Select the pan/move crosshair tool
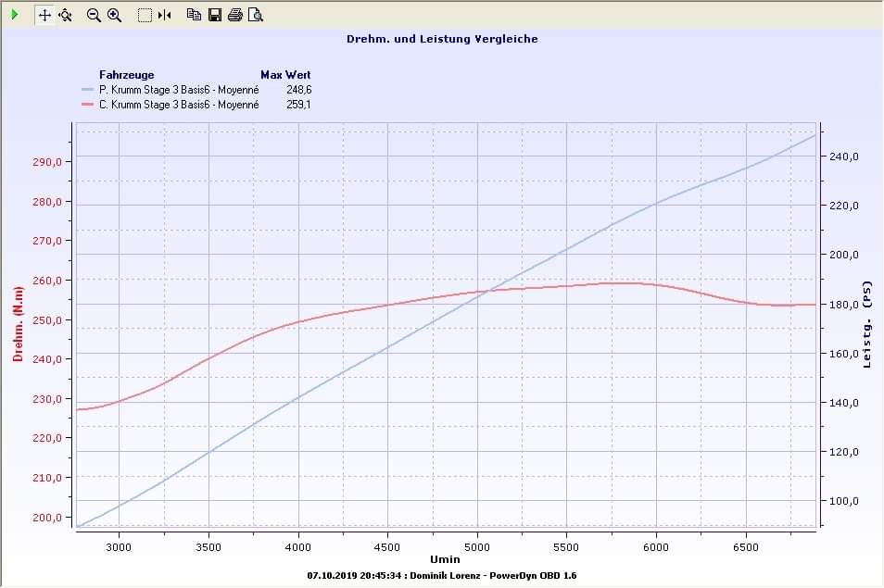 (x=44, y=15)
